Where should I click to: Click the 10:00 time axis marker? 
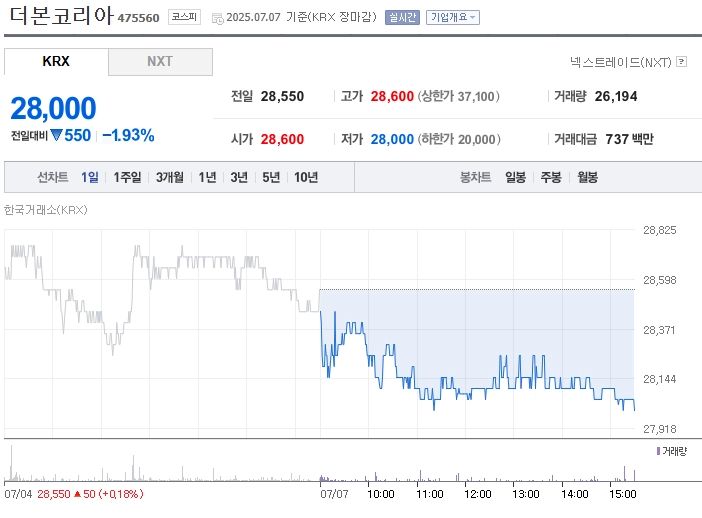point(381,494)
